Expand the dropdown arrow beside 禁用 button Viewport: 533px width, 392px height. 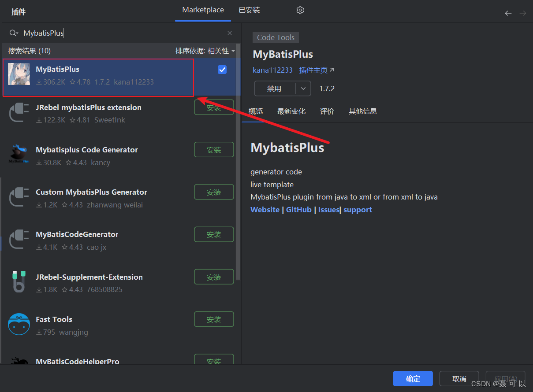click(x=303, y=89)
